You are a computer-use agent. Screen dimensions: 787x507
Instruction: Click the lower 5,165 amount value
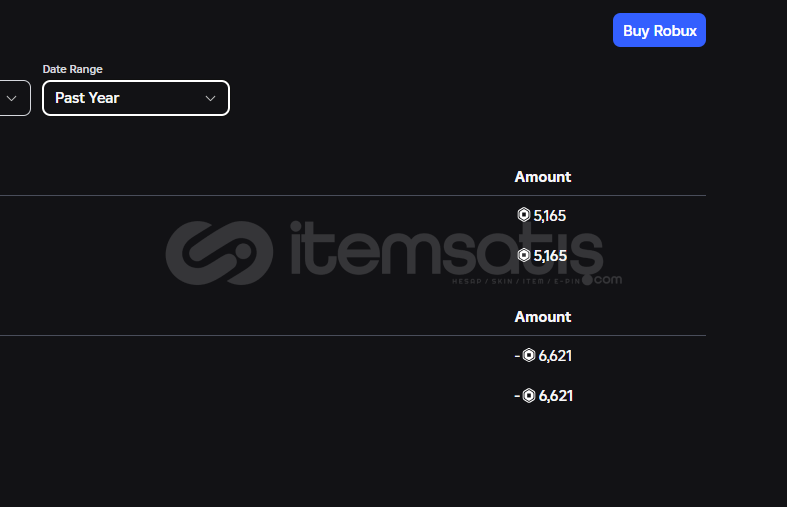pyautogui.click(x=550, y=256)
